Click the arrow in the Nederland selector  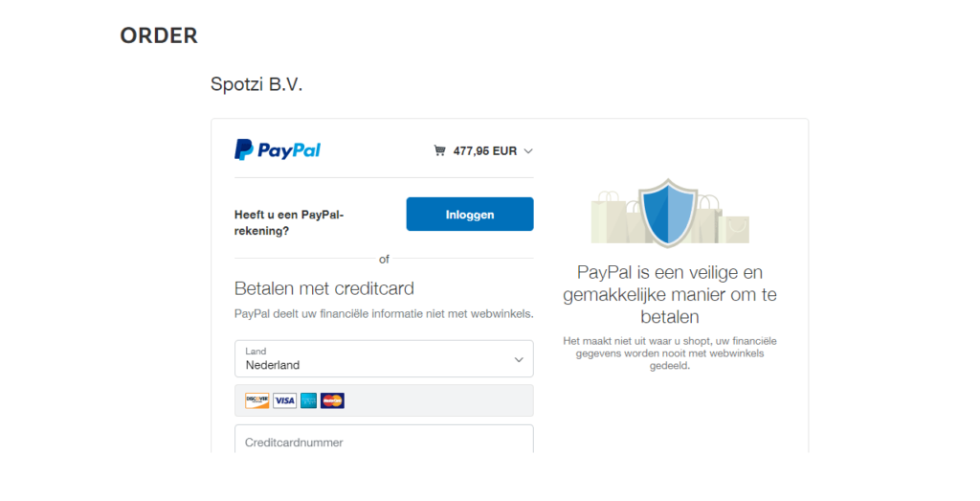(519, 359)
